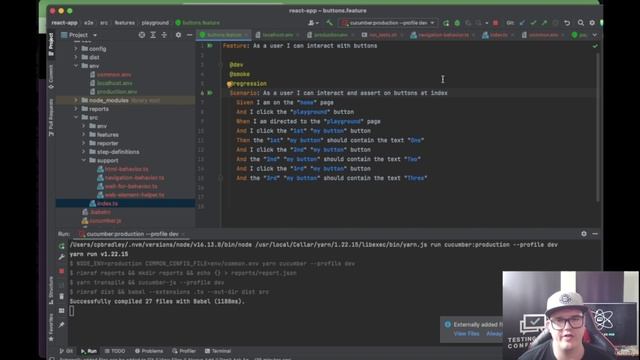Image resolution: width=640 pixels, height=360 pixels.
Task: Switch to the navigation-behavior.ts editor tab
Action: [x=443, y=35]
